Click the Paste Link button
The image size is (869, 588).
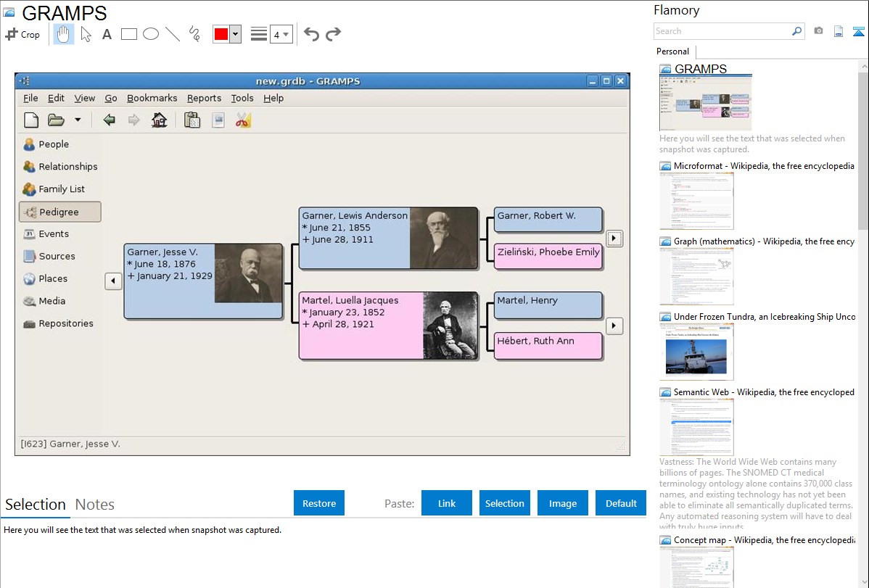click(x=447, y=503)
